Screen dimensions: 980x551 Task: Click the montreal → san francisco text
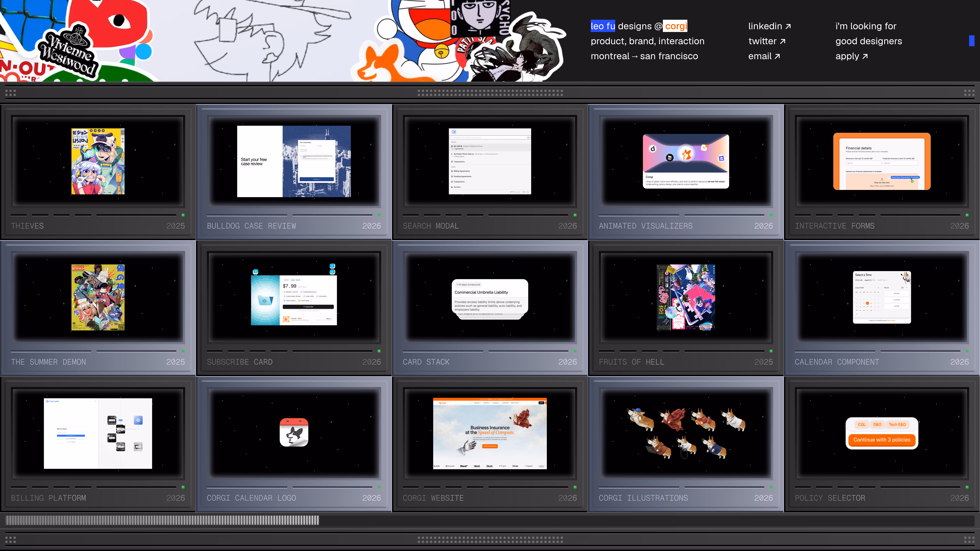[644, 56]
